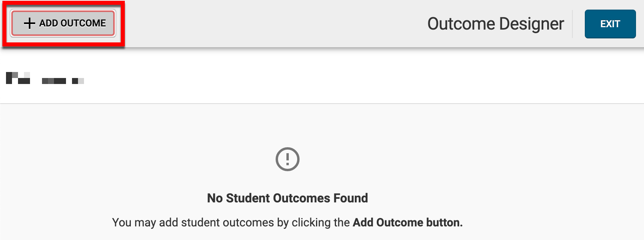Click the leftmost blurred name block
This screenshot has height=240, width=644.
pyautogui.click(x=18, y=78)
